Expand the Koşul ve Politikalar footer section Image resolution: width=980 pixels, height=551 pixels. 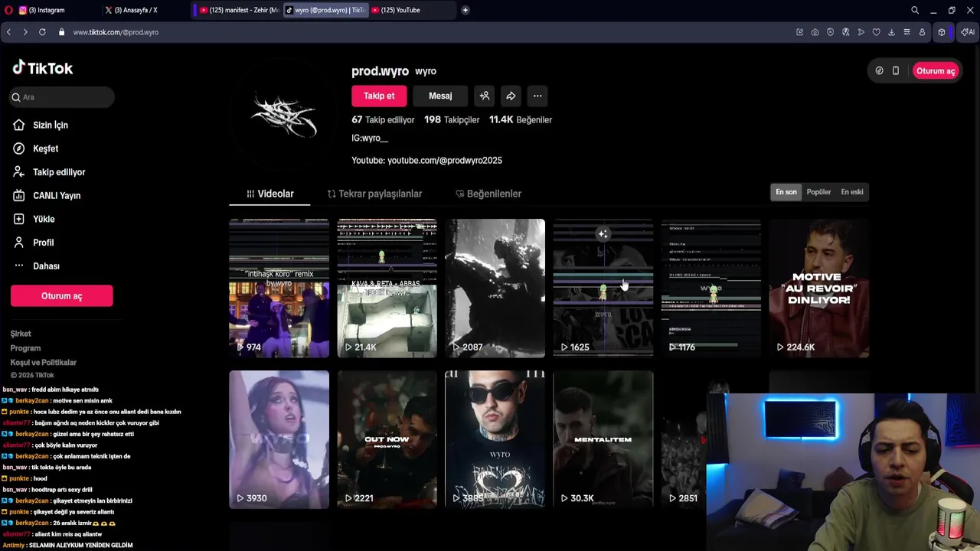(44, 363)
